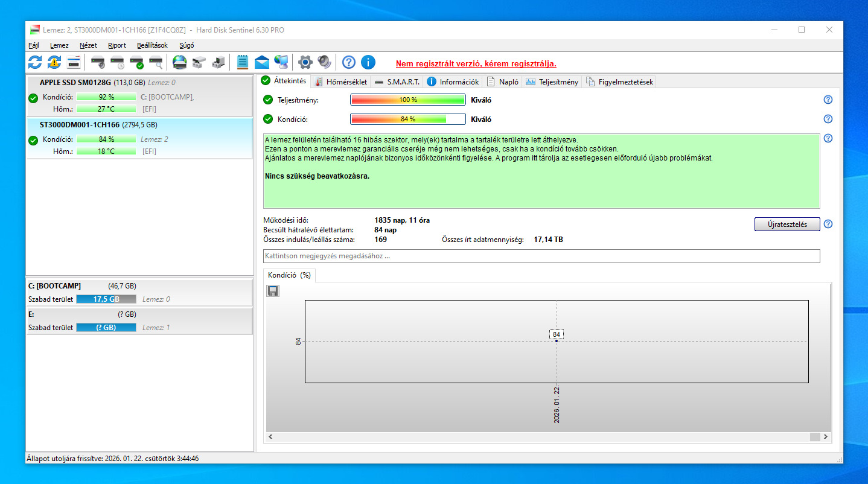Switch to the Áttekintés tab

tap(284, 81)
